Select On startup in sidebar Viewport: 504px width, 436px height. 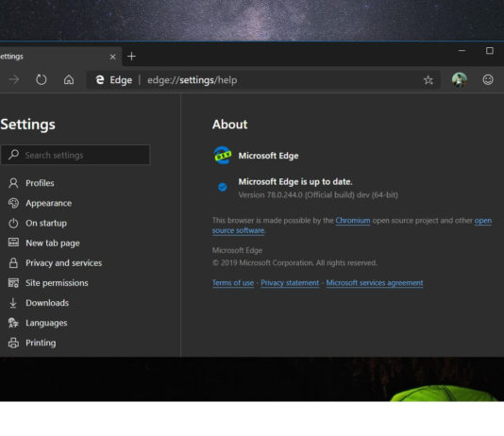point(46,223)
